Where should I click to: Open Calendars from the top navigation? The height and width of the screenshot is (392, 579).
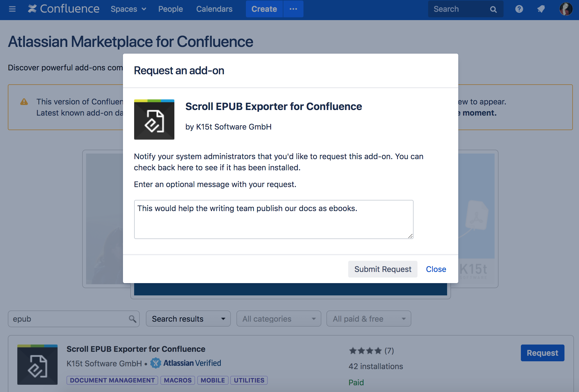[214, 9]
